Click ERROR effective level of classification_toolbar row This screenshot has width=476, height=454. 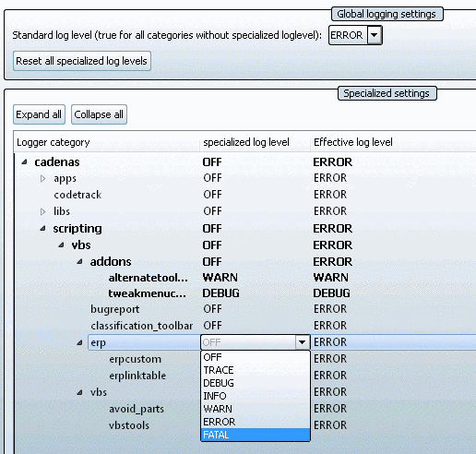pyautogui.click(x=330, y=326)
